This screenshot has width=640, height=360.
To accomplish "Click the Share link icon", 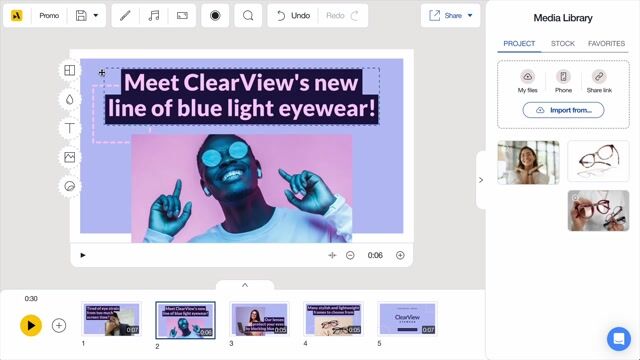I will [599, 76].
